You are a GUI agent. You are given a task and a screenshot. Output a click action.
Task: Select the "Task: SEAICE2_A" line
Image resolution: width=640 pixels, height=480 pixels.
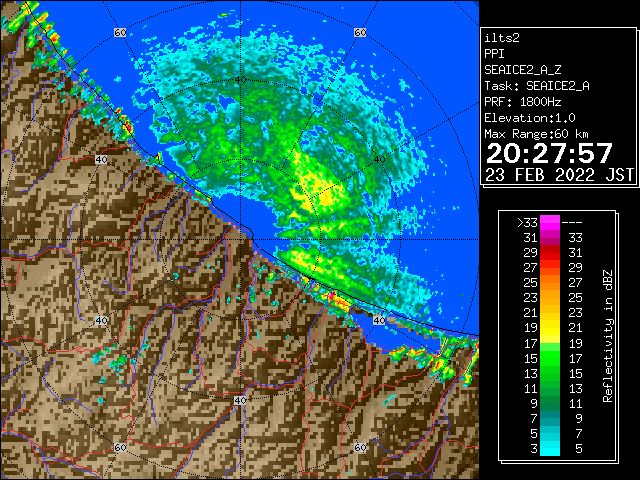click(537, 86)
